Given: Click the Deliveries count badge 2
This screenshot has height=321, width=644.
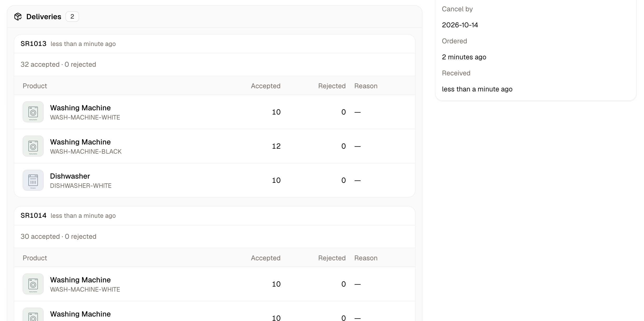Looking at the screenshot, I should pyautogui.click(x=72, y=17).
